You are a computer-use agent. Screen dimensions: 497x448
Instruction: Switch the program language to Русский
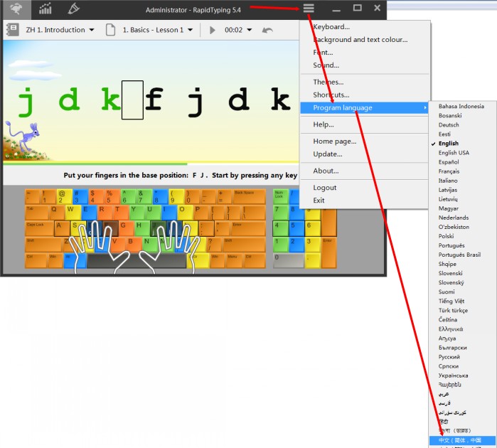coord(451,357)
